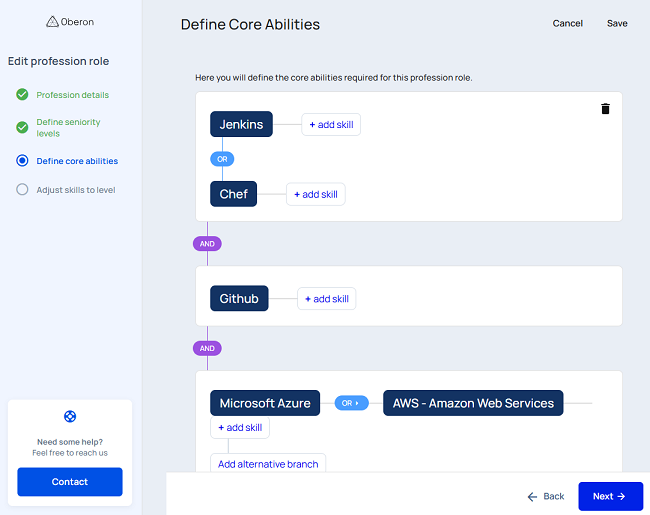Click Add alternative branch

268,464
